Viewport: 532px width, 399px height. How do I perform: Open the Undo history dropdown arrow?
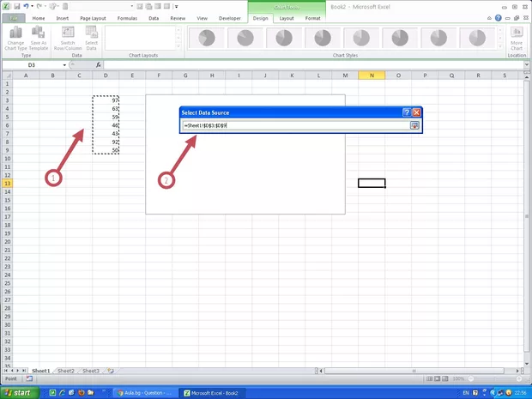(x=32, y=6)
